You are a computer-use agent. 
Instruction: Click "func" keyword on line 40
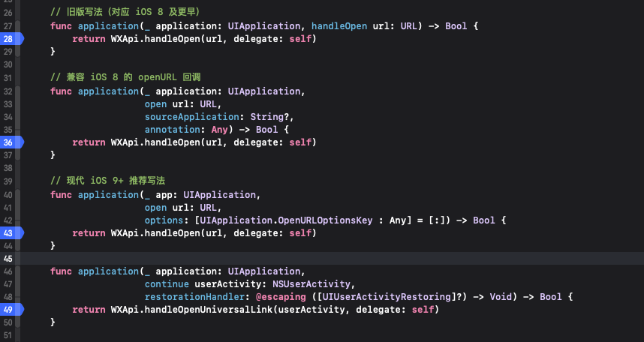coord(62,194)
